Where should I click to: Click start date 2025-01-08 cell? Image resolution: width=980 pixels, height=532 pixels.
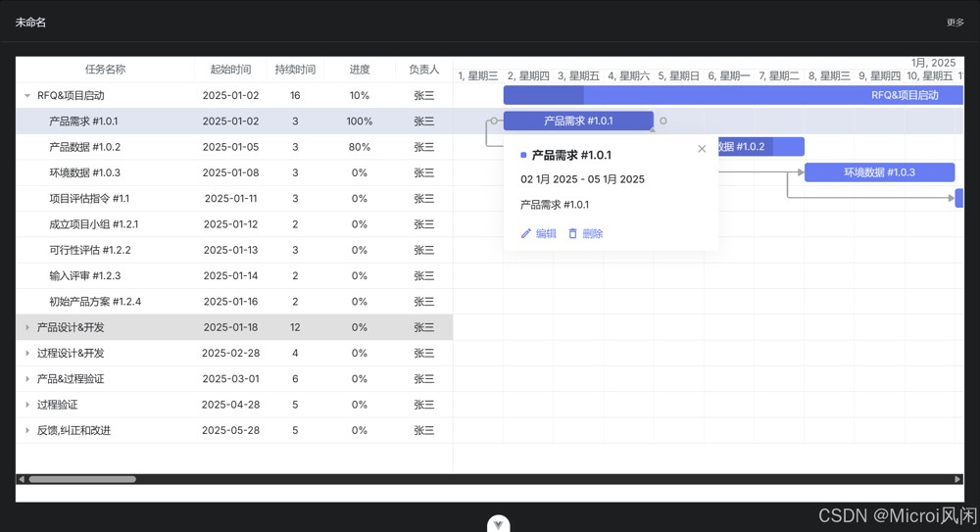(230, 172)
